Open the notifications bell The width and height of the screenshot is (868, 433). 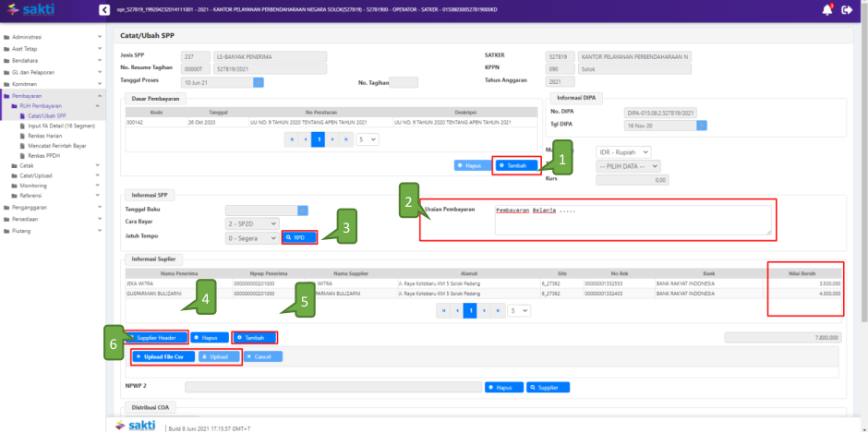click(826, 10)
